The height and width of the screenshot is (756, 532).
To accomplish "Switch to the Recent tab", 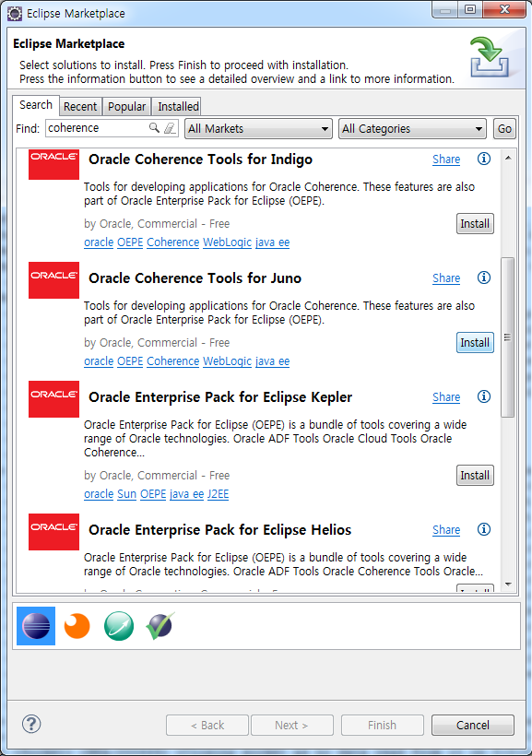I will [80, 107].
